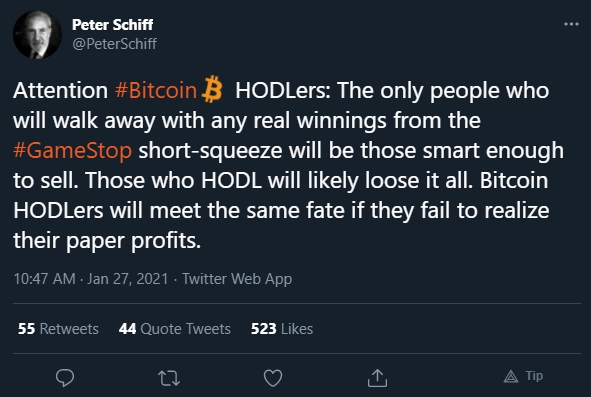The width and height of the screenshot is (591, 397).
Task: Retweet using the arrows icon
Action: point(169,378)
